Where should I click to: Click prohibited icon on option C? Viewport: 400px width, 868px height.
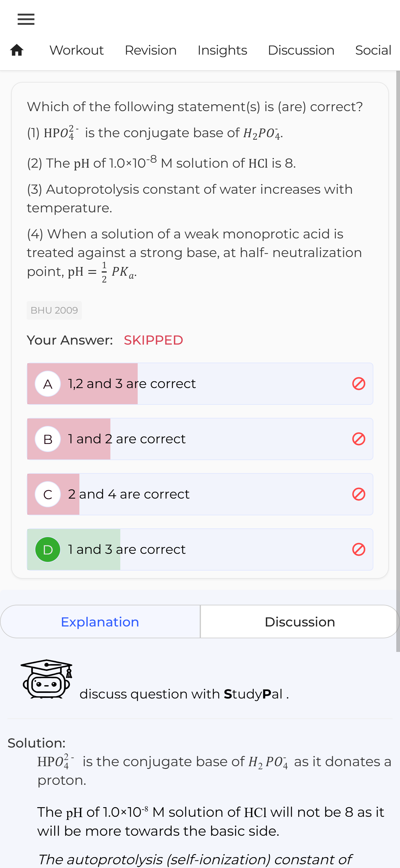point(358,494)
